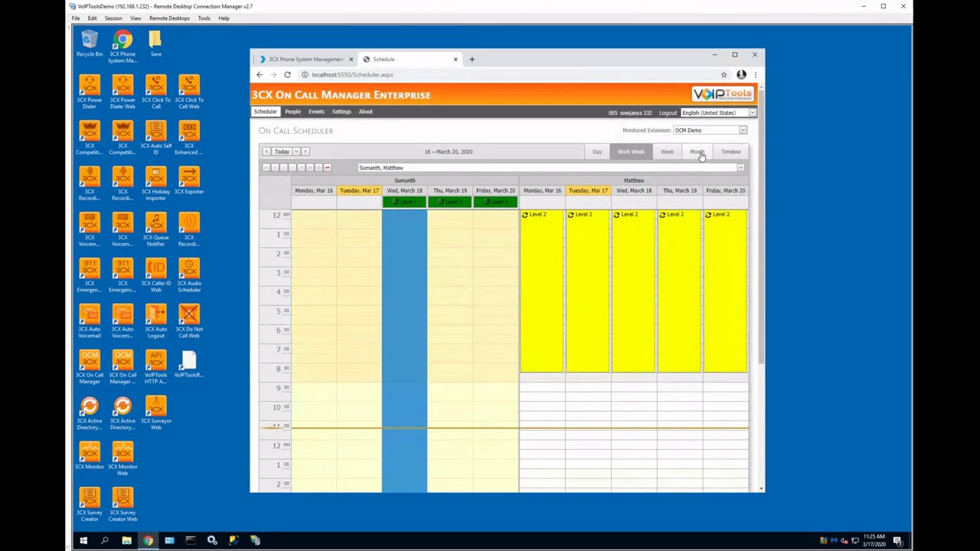Open the date picker arrow beside Today
The image size is (980, 551).
pyautogui.click(x=296, y=152)
